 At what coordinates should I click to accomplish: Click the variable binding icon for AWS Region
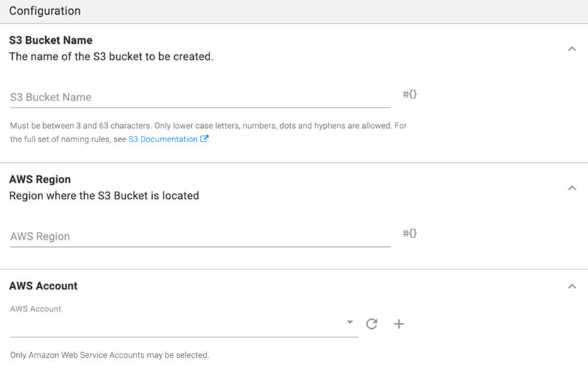(410, 233)
